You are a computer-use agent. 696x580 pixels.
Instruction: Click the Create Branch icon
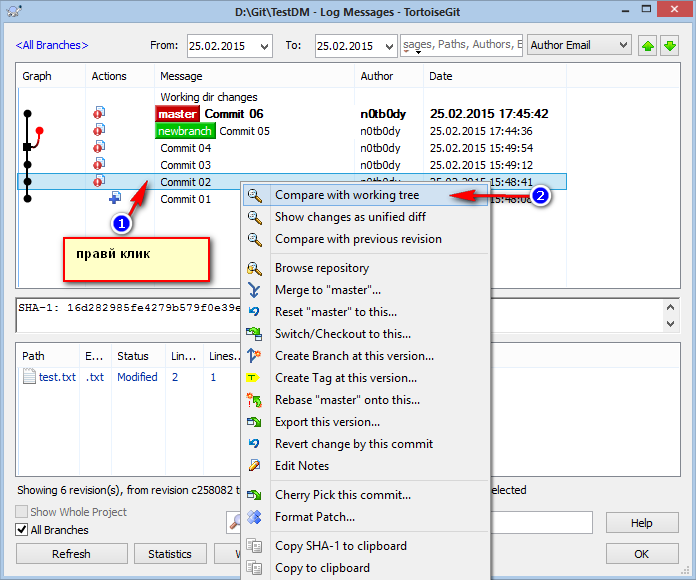[x=254, y=355]
